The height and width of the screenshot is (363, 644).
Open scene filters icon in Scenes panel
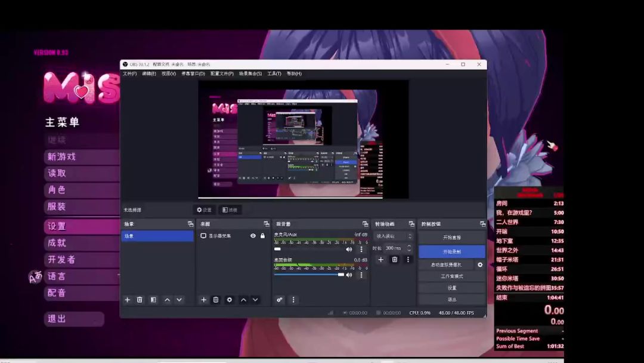point(153,300)
